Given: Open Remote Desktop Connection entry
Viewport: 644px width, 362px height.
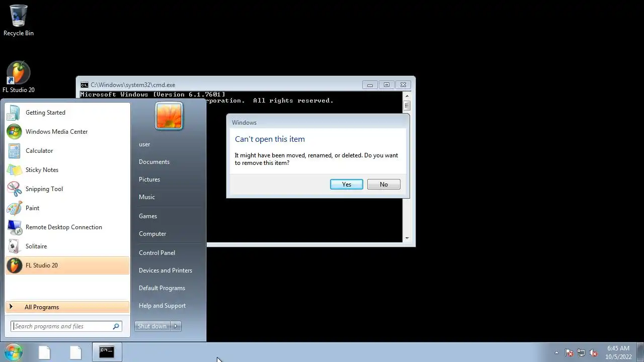Looking at the screenshot, I should (x=67, y=227).
